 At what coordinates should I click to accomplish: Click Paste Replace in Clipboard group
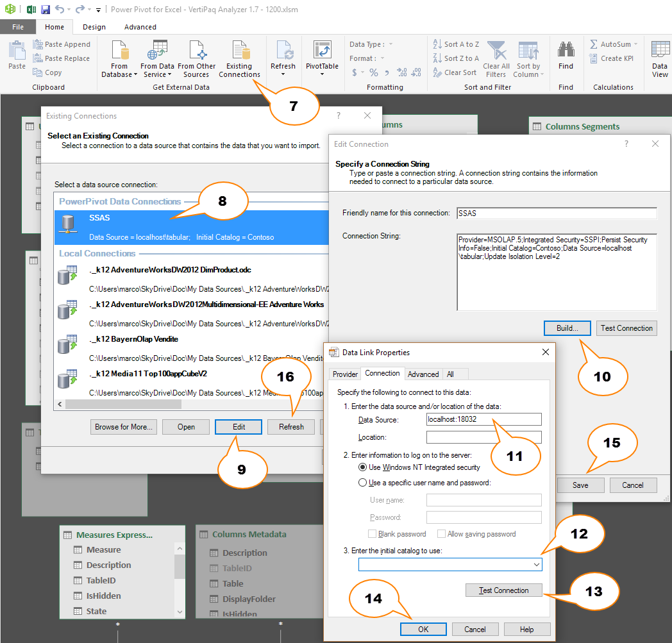coord(62,58)
